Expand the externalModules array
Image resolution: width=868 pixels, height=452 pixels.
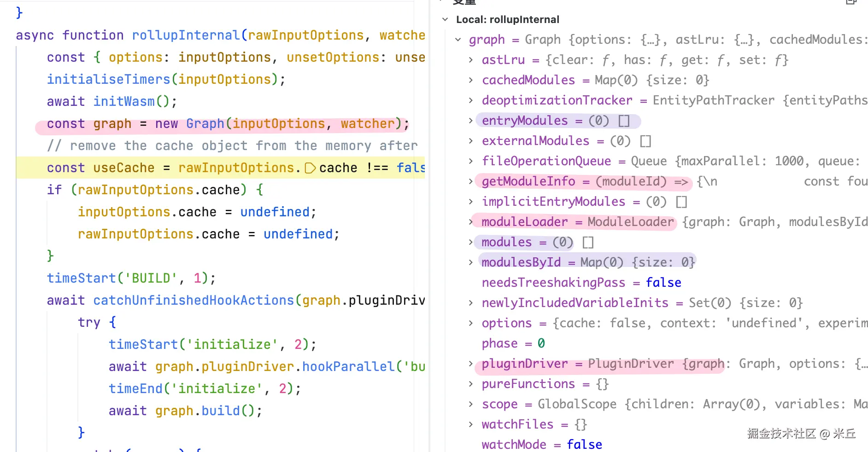[470, 141]
